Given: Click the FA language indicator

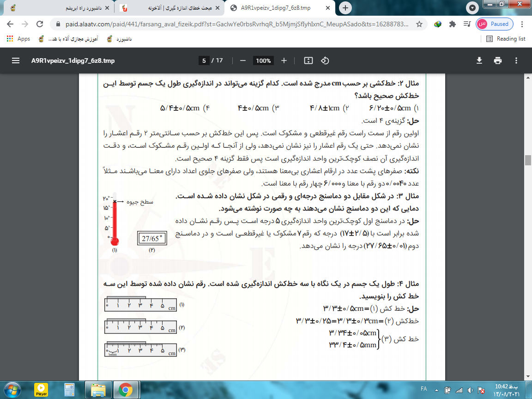Looking at the screenshot, I should point(424,389).
